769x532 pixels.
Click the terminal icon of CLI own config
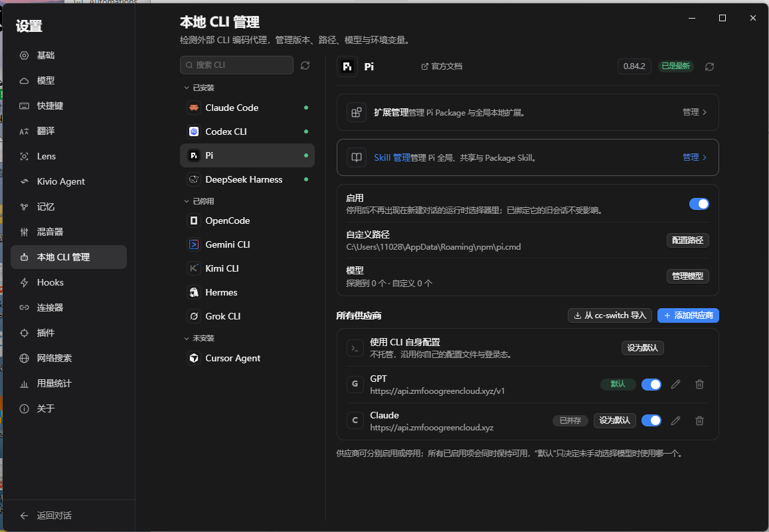(355, 348)
